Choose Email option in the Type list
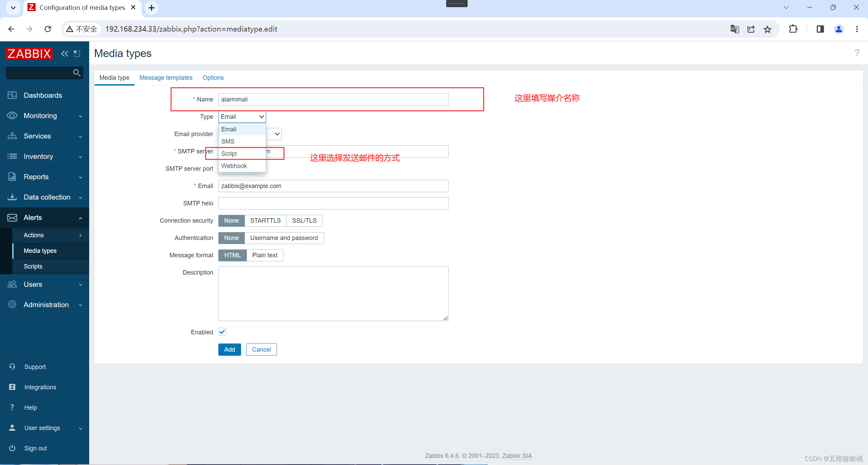Viewport: 868px width, 465px height. (x=242, y=129)
